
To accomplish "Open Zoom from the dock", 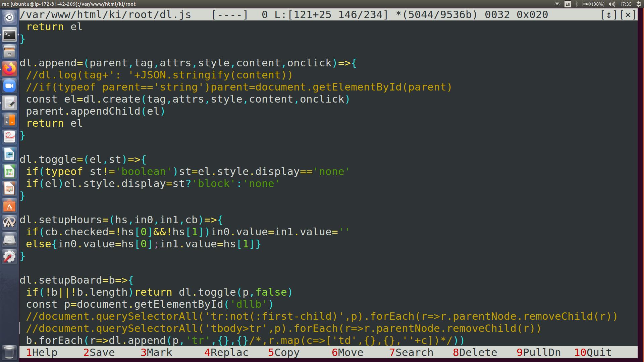I will 9,86.
